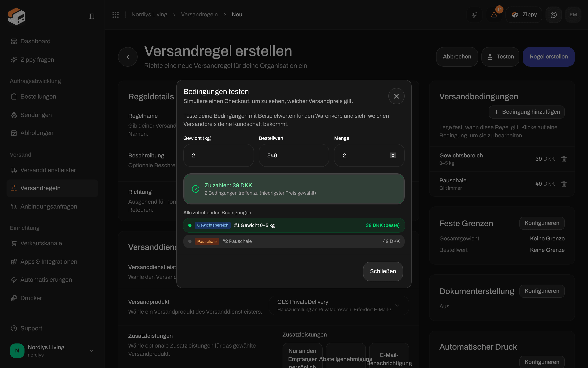
Task: Configure Feste Grenzen
Action: [x=542, y=223]
